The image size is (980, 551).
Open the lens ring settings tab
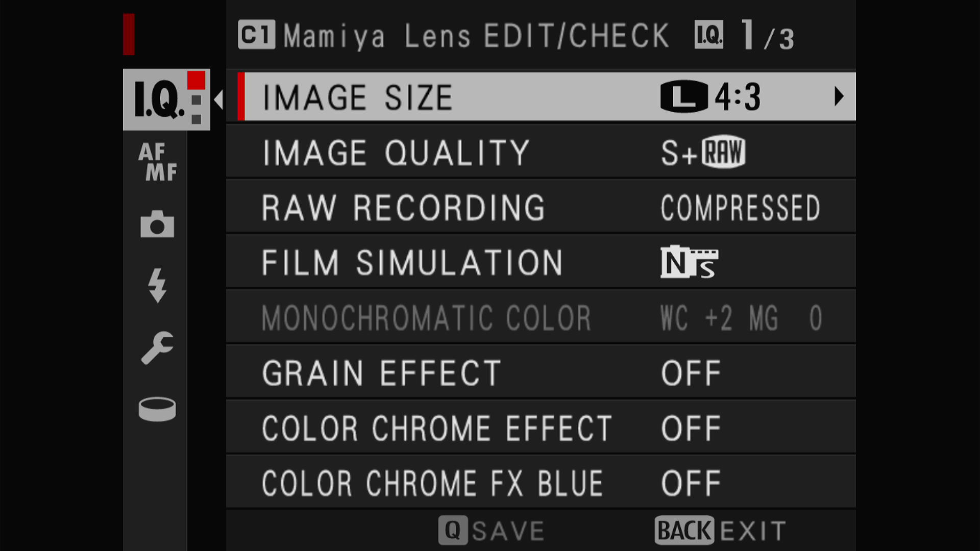[x=157, y=409]
